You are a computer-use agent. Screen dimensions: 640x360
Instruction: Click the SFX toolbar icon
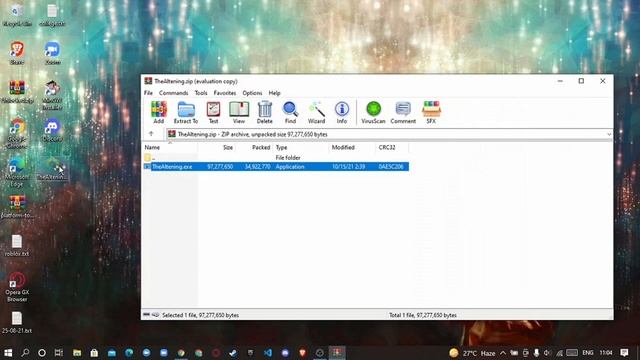tap(431, 112)
